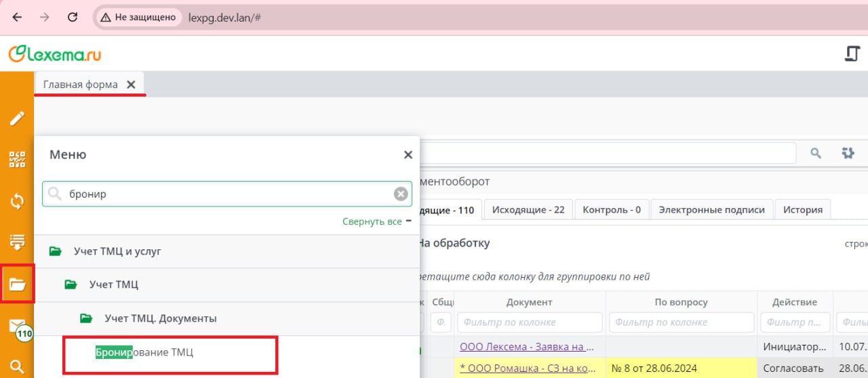The width and height of the screenshot is (868, 378).
Task: Close the Меню panel
Action: [x=408, y=154]
